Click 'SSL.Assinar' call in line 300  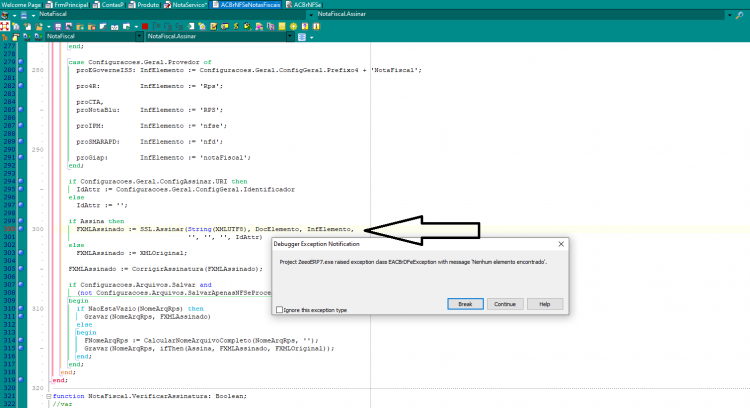tap(162, 229)
